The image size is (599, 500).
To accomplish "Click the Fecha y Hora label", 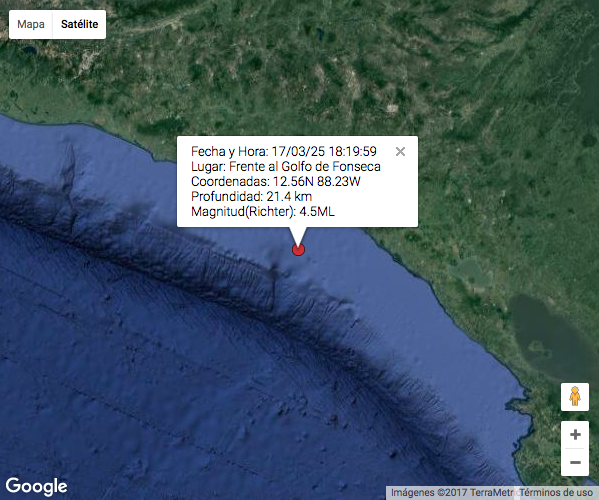I will pyautogui.click(x=229, y=152).
